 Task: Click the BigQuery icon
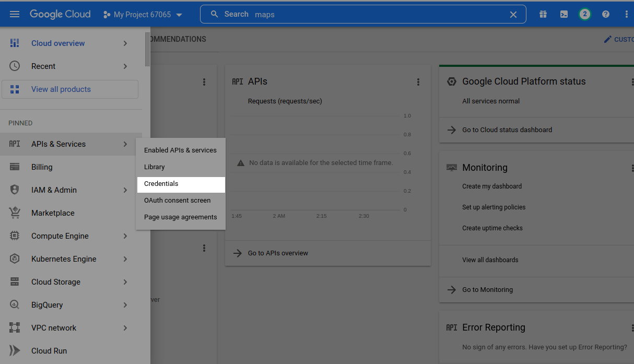(15, 305)
